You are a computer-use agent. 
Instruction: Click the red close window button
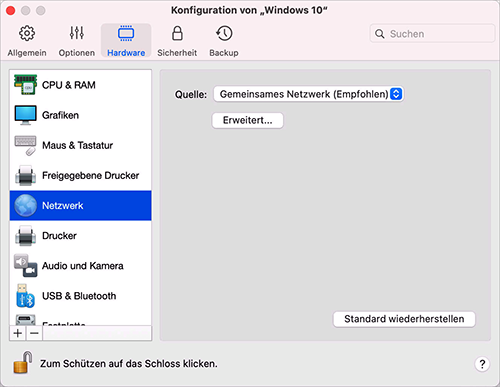click(11, 11)
